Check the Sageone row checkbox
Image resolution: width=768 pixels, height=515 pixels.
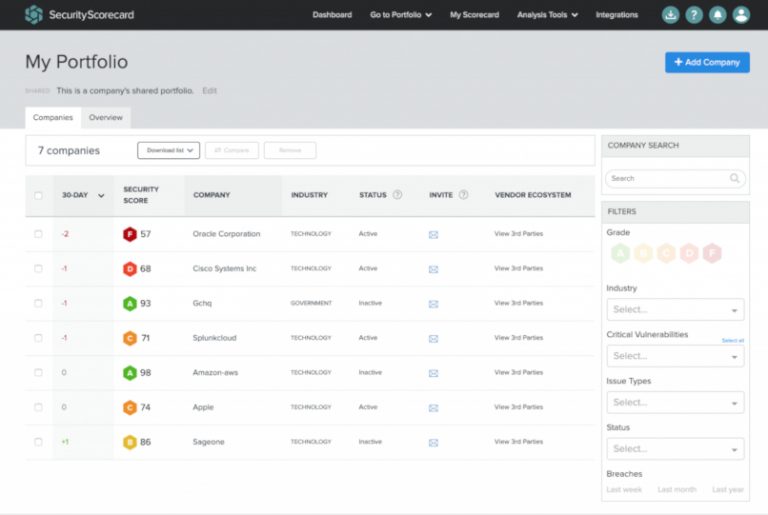click(x=38, y=442)
